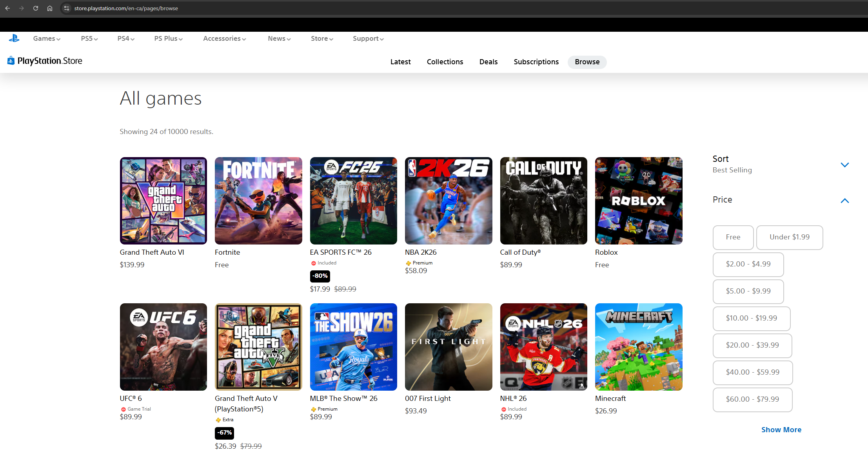Open the Roblox cover art
868x451 pixels.
639,201
